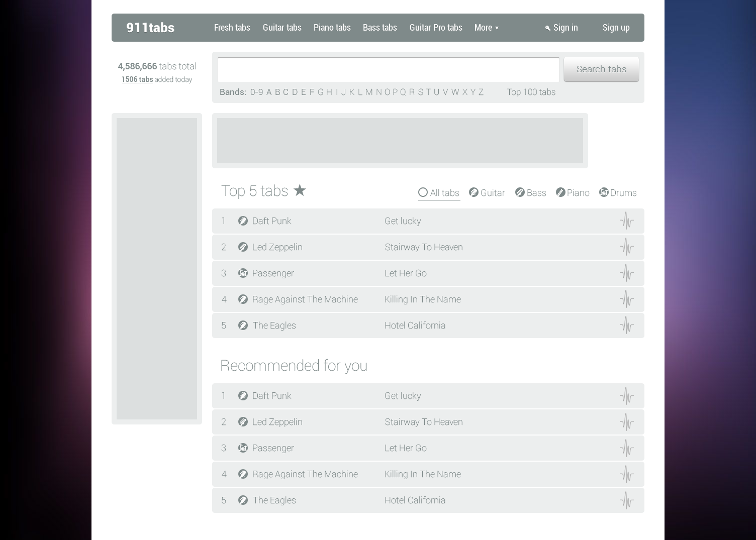Image resolution: width=756 pixels, height=540 pixels.
Task: Open the Guitar Pro tabs menu item
Action: (435, 28)
